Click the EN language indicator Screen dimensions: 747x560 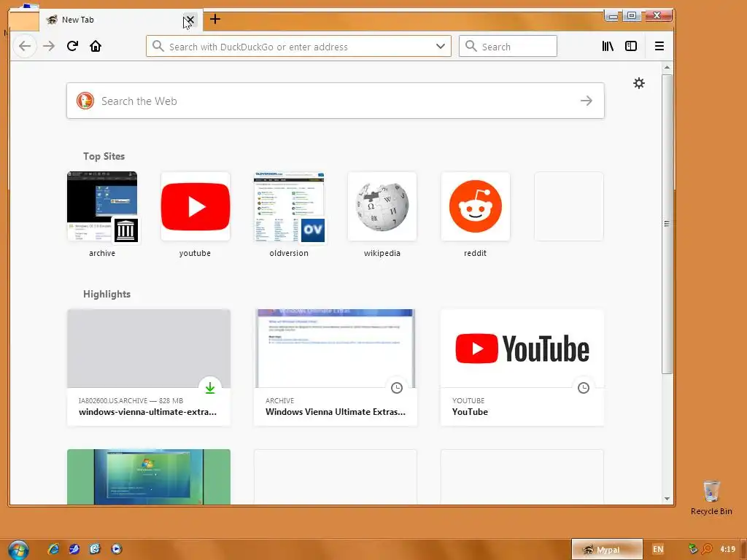(x=658, y=549)
